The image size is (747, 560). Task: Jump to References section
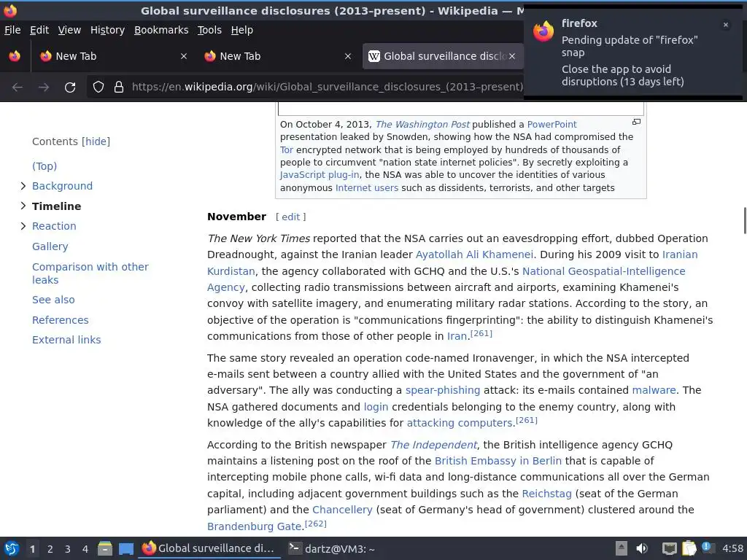click(61, 320)
